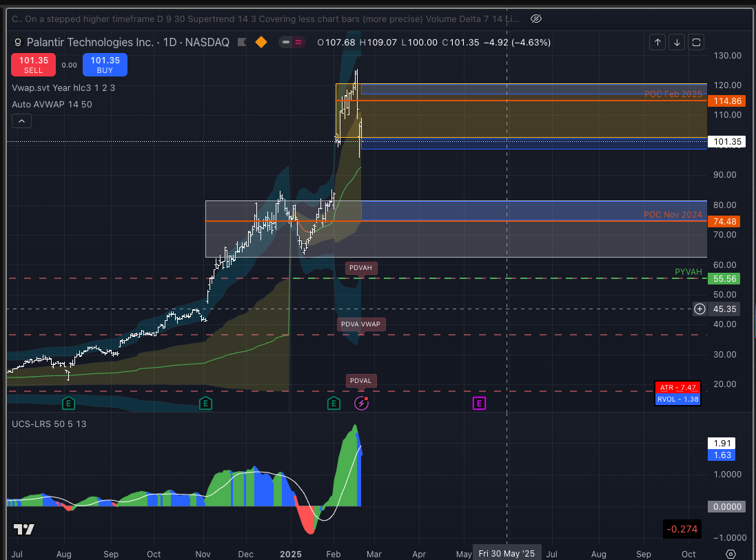Click the orange 114.86 POC price label
Image resolution: width=756 pixels, height=560 pixels.
pyautogui.click(x=724, y=101)
